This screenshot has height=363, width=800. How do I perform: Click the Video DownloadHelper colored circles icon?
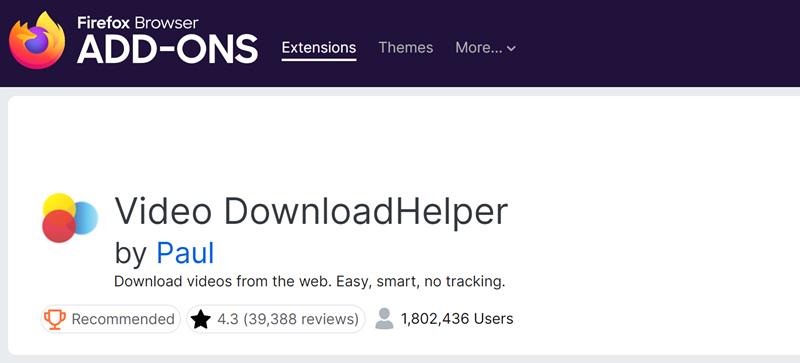tap(70, 218)
